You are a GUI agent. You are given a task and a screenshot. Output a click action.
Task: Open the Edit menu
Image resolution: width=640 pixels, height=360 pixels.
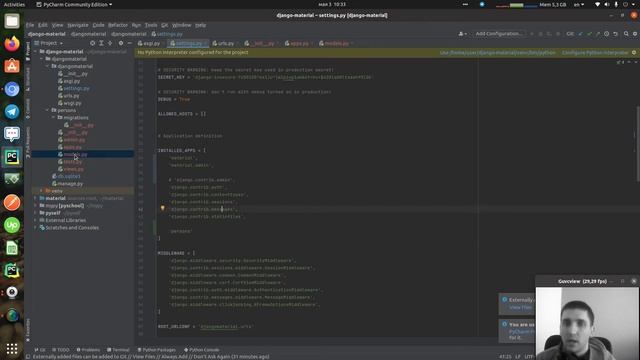click(42, 25)
